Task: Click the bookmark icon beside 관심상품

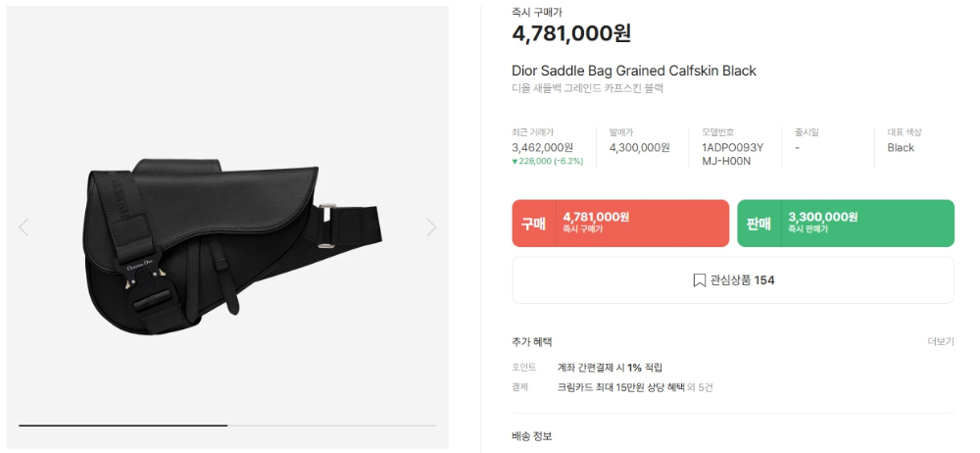Action: point(700,280)
